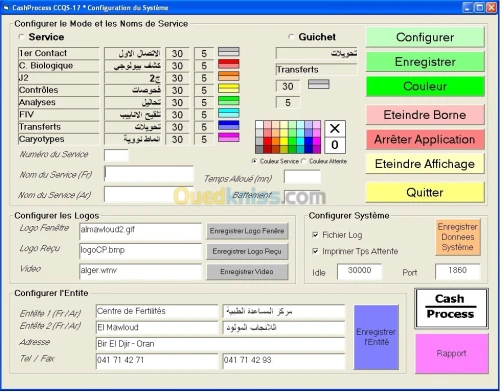Choose the Couleur Attente radio option

click(304, 161)
